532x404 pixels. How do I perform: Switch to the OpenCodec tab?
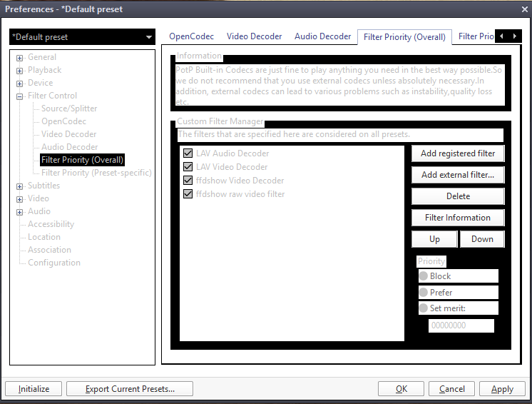point(192,36)
